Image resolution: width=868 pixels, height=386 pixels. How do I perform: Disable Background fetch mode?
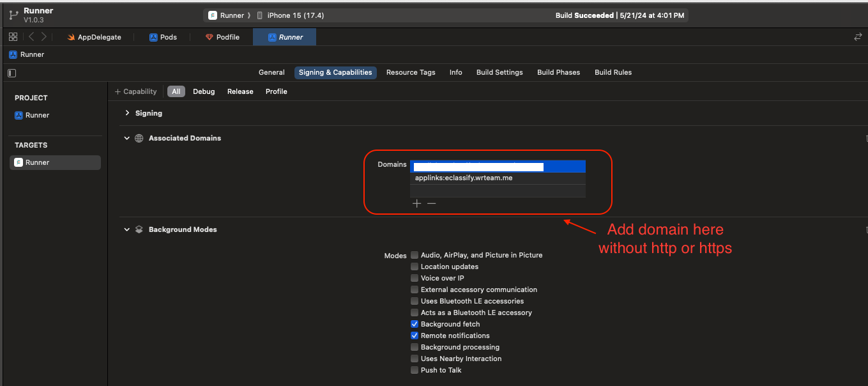(414, 324)
